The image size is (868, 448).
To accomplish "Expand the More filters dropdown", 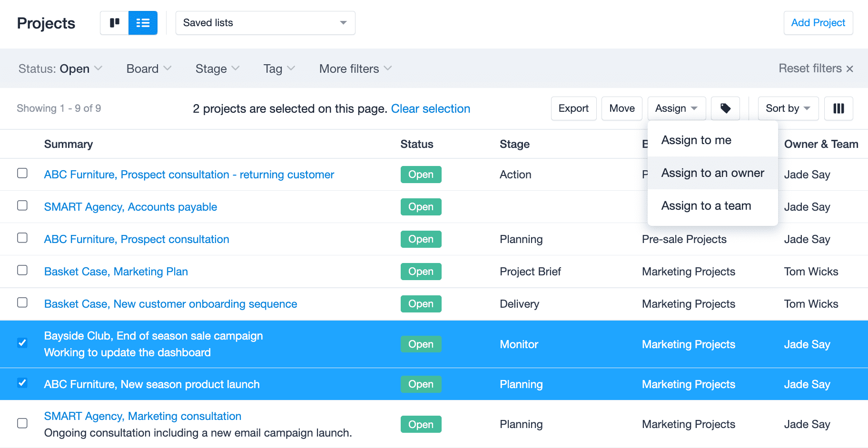I will (x=355, y=69).
